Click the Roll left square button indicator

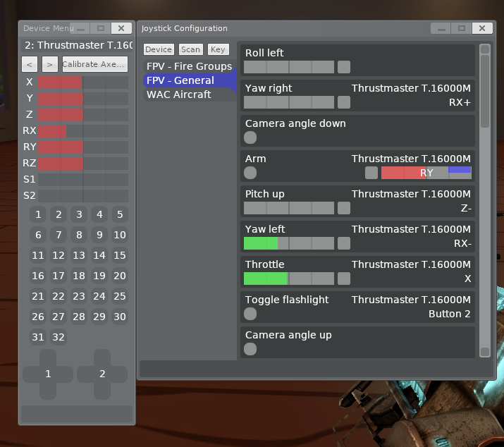tap(344, 67)
